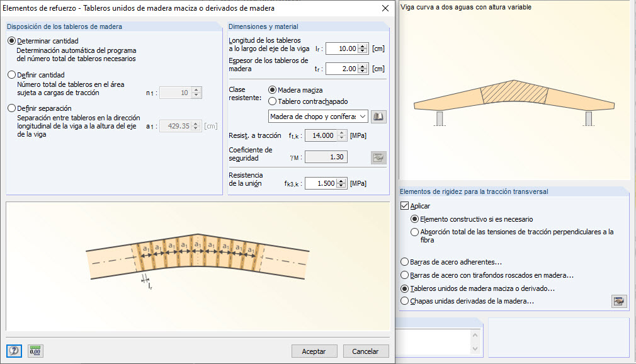Click the help question mark icon
Viewport: 636px width, 364px height.
click(14, 351)
